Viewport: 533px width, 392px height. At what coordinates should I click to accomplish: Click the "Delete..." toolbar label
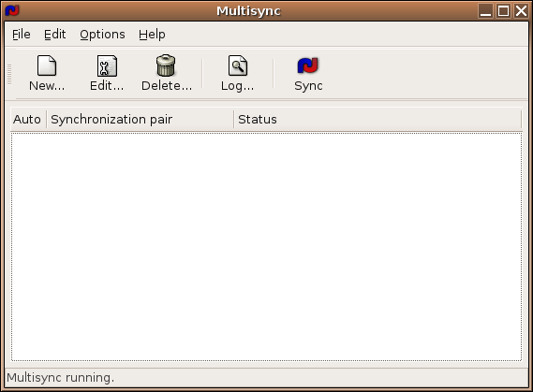click(x=167, y=86)
